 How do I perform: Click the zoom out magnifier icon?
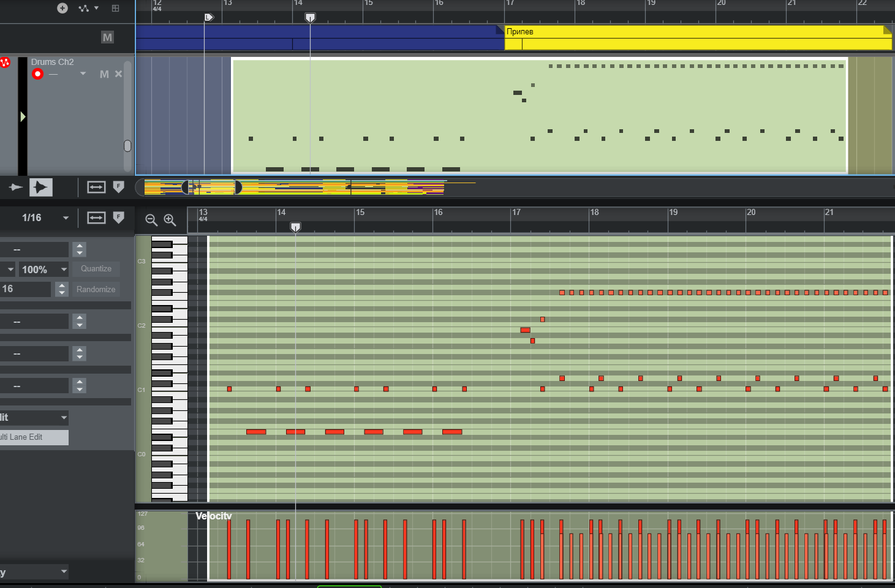tap(151, 221)
